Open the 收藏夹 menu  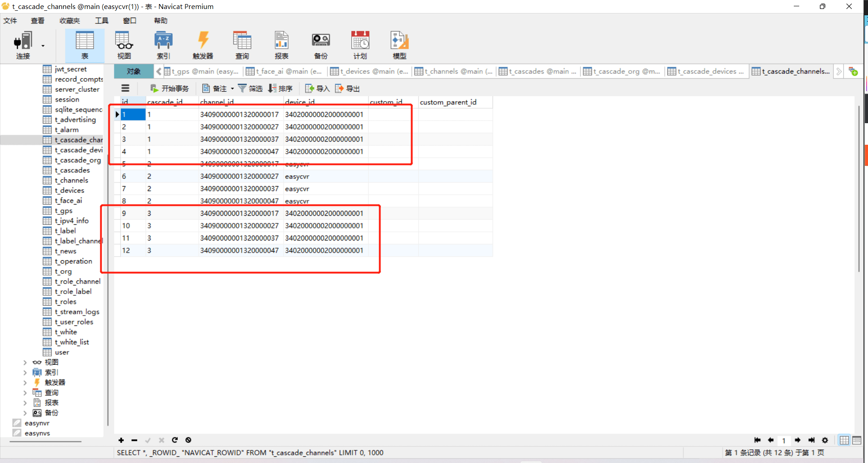[x=69, y=21]
